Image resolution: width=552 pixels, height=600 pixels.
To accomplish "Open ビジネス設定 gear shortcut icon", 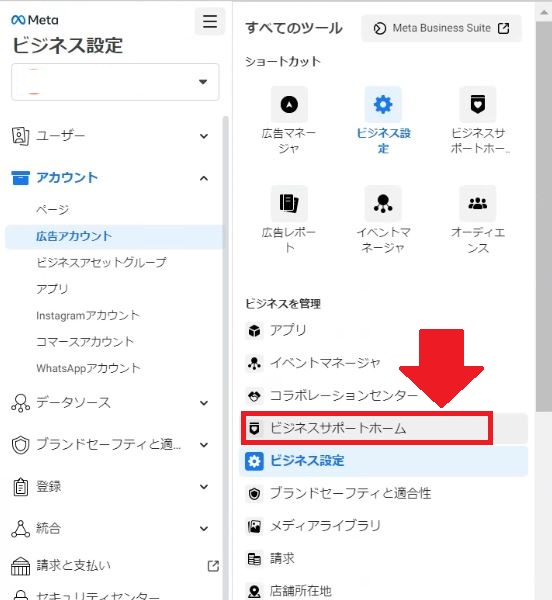I will (383, 104).
